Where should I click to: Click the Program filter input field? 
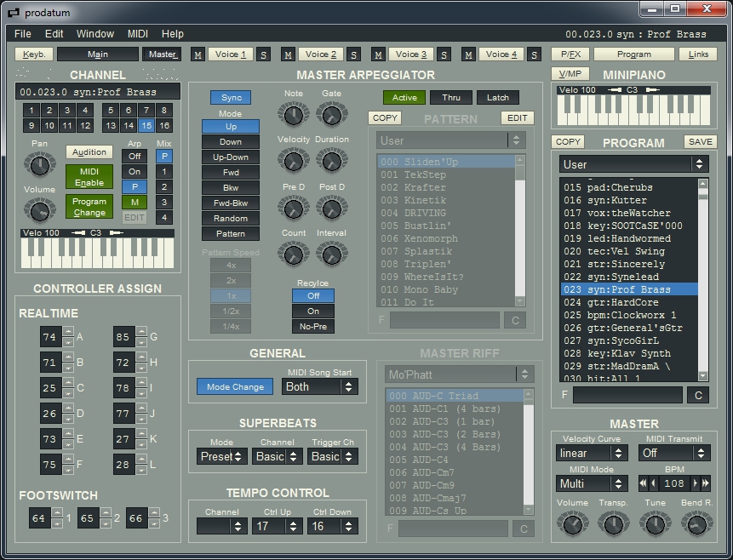coord(627,395)
